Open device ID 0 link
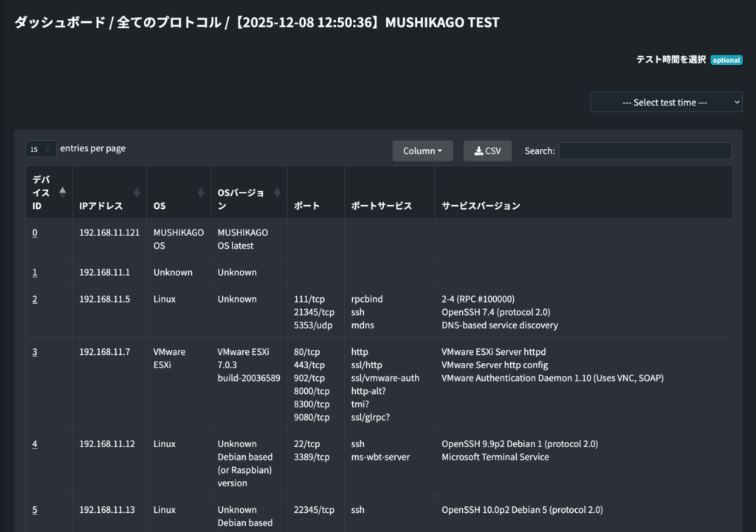Viewport: 756px width, 532px height. (x=35, y=232)
